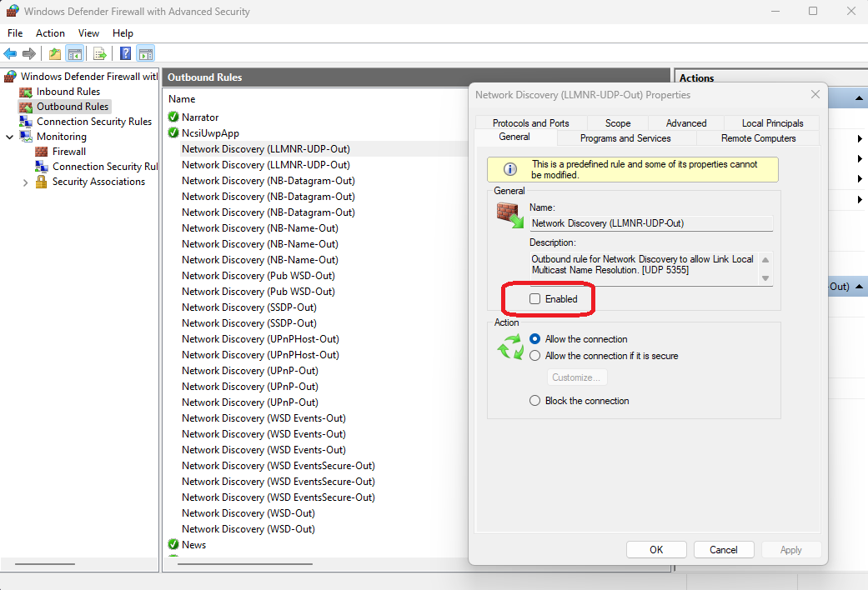
Task: Collapse the Monitoring tree node
Action: click(9, 137)
